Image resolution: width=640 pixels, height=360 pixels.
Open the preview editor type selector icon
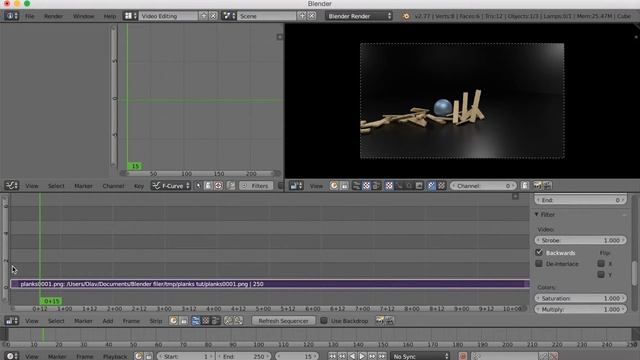click(x=296, y=186)
